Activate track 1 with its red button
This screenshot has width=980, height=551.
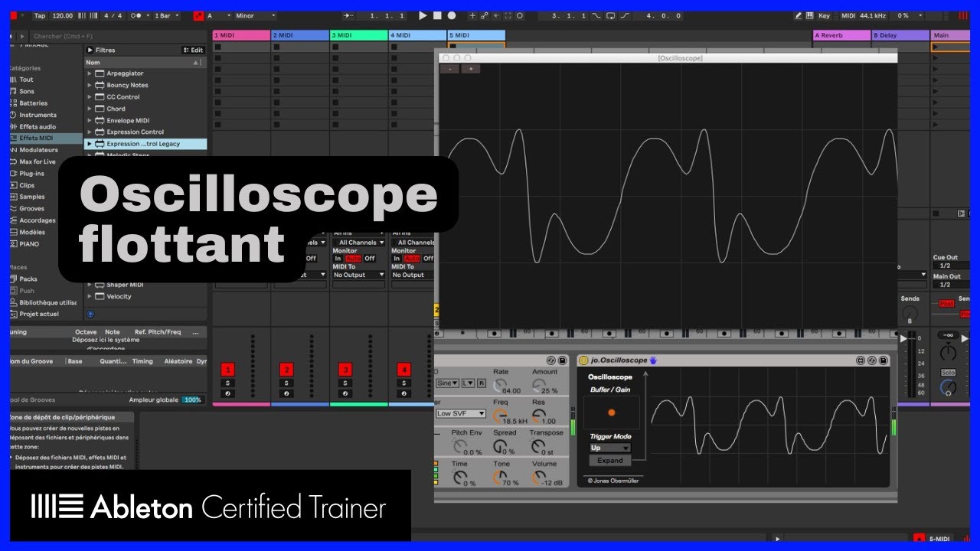(227, 369)
